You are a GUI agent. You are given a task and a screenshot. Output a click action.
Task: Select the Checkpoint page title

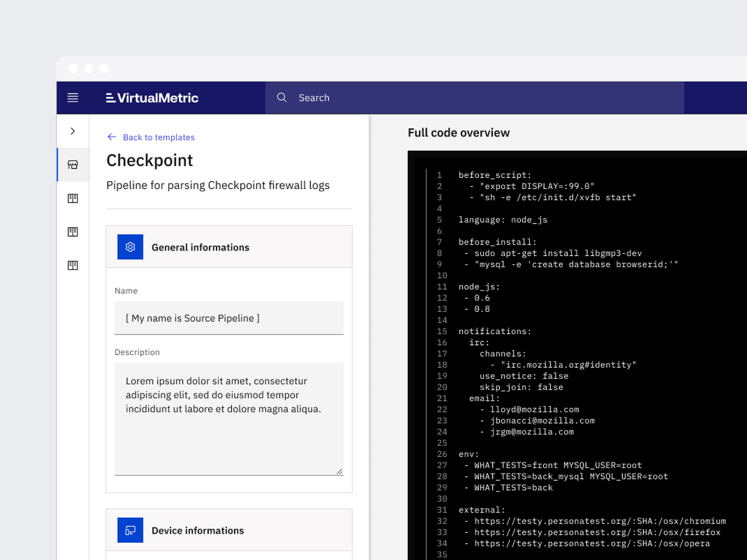point(149,160)
